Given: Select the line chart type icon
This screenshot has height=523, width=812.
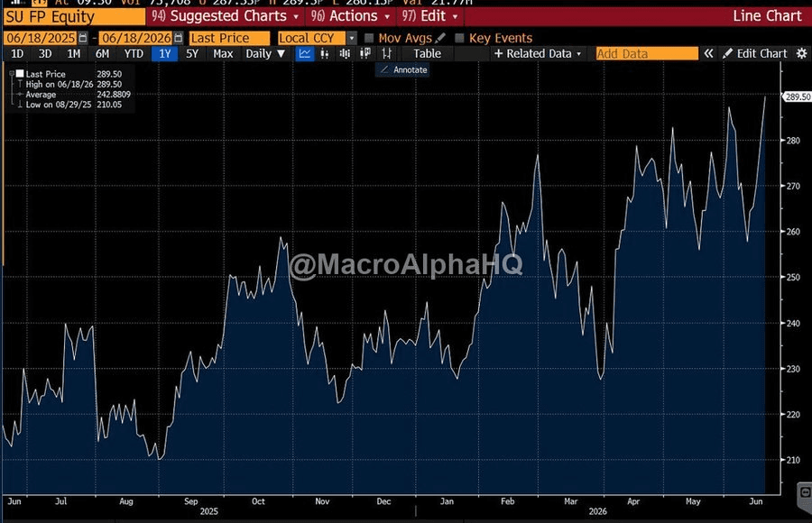Looking at the screenshot, I should pyautogui.click(x=305, y=53).
